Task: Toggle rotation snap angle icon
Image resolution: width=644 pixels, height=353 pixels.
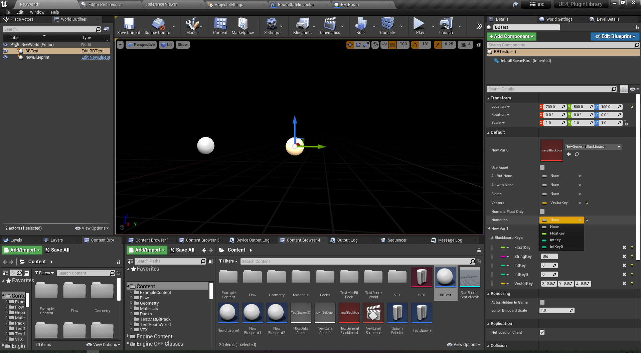Action: pos(415,44)
